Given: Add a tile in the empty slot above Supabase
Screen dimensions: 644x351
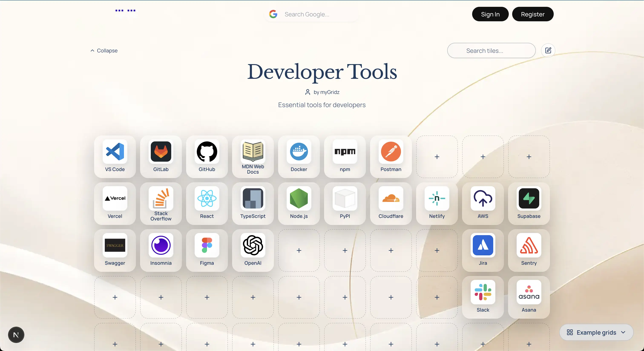Looking at the screenshot, I should (x=529, y=157).
